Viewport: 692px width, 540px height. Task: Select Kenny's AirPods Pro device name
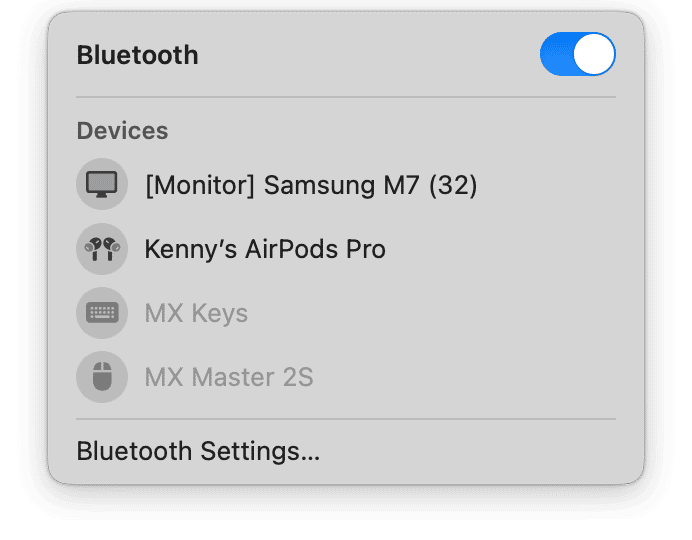tap(265, 249)
